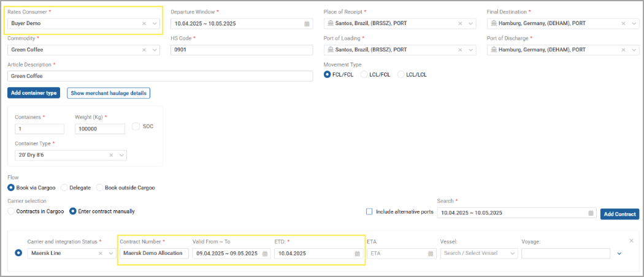Open the ETA calendar icon

(x=431, y=254)
